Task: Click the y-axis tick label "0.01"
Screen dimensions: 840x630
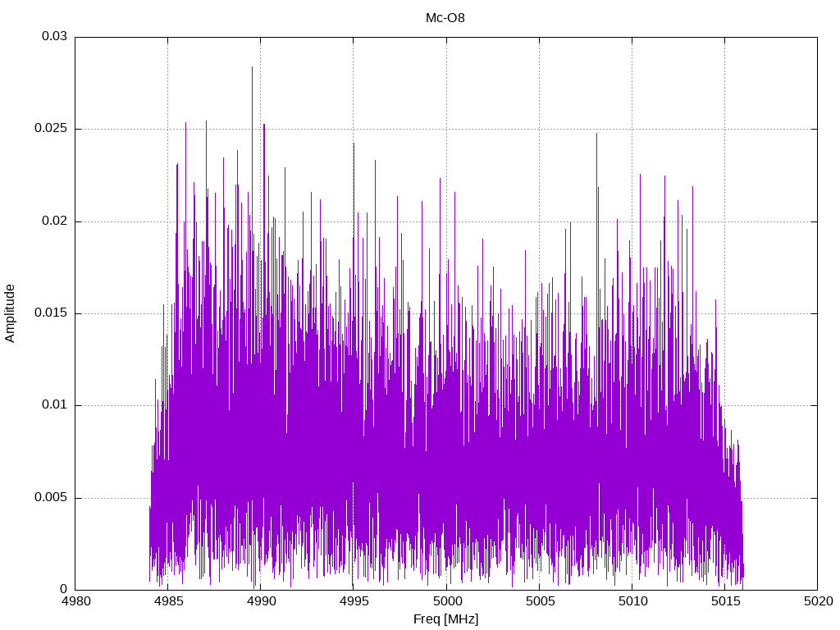Action: pos(55,405)
